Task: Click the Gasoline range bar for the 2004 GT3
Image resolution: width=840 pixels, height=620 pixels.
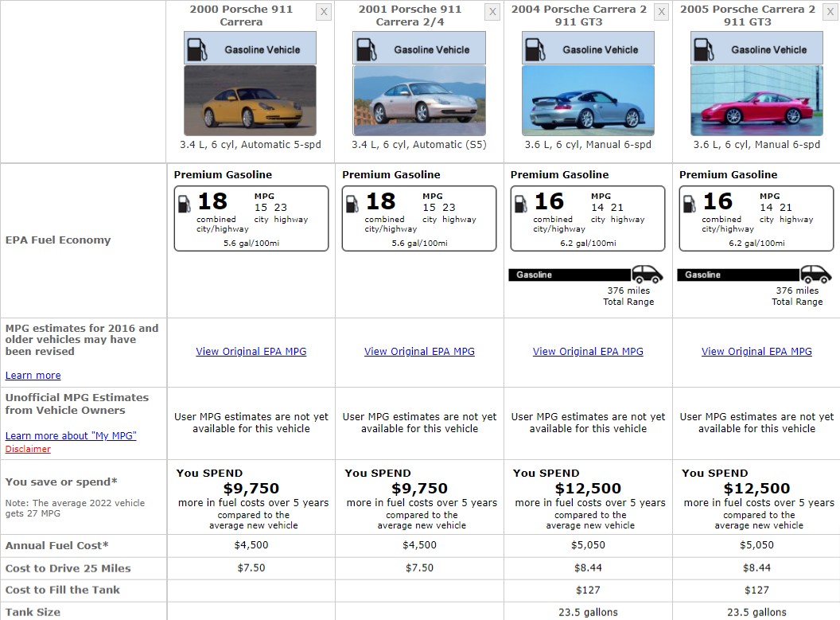Action: pyautogui.click(x=570, y=275)
